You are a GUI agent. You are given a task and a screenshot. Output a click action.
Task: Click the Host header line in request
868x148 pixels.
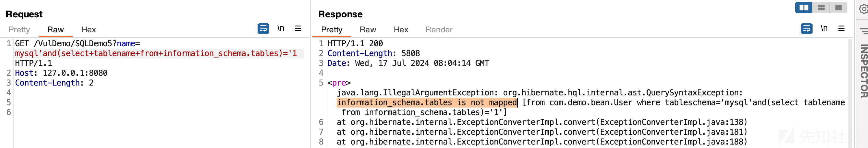[61, 73]
